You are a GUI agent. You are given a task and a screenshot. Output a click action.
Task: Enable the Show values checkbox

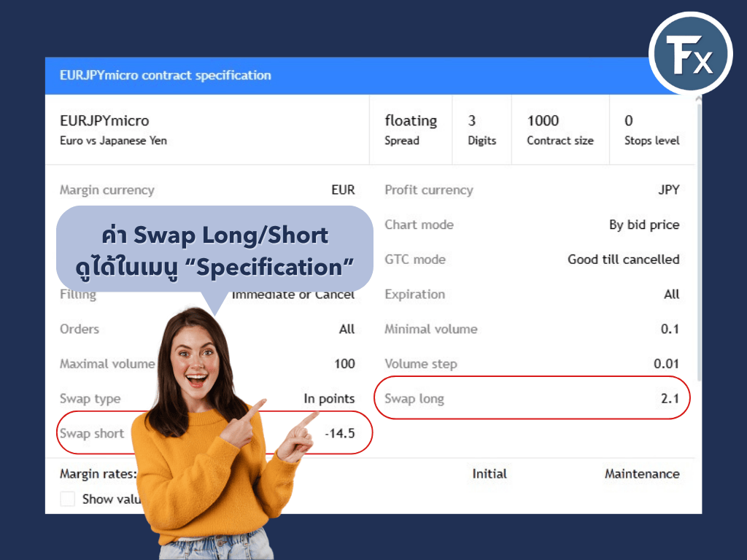pos(68,499)
